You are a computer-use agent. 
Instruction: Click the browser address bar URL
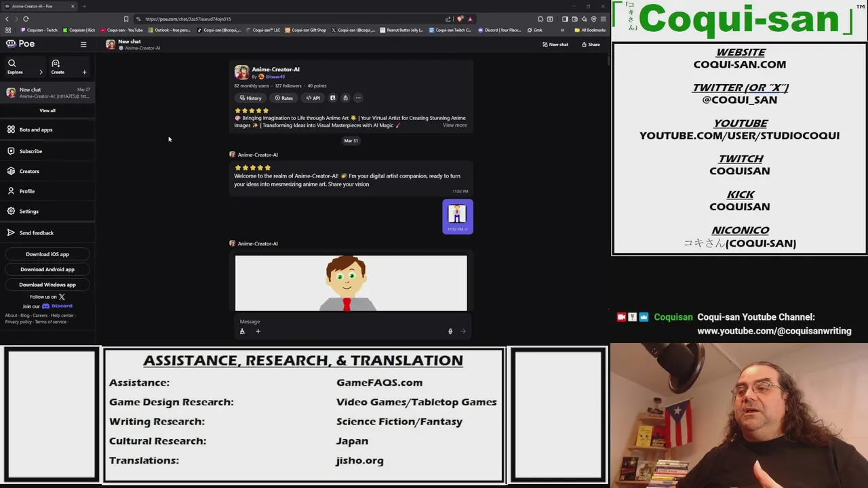click(x=188, y=19)
